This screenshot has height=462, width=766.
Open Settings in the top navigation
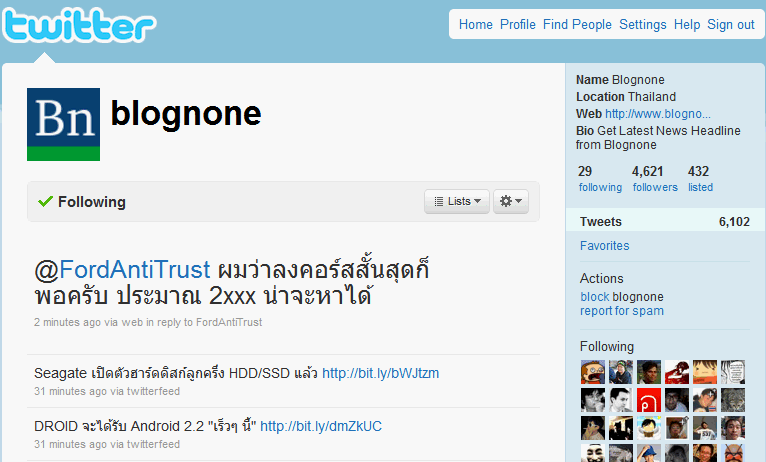(642, 24)
